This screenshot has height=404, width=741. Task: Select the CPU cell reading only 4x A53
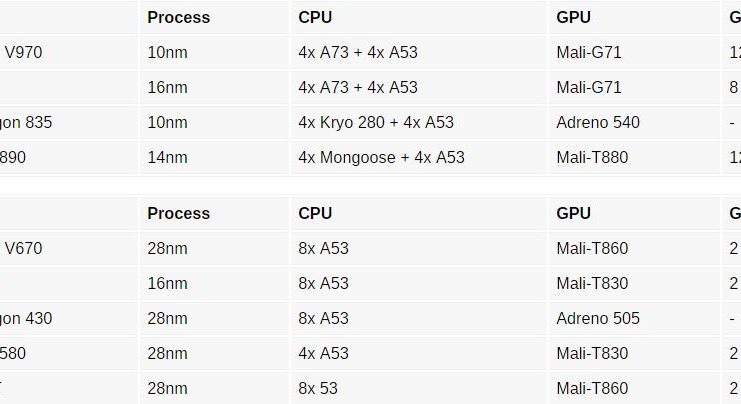point(323,353)
